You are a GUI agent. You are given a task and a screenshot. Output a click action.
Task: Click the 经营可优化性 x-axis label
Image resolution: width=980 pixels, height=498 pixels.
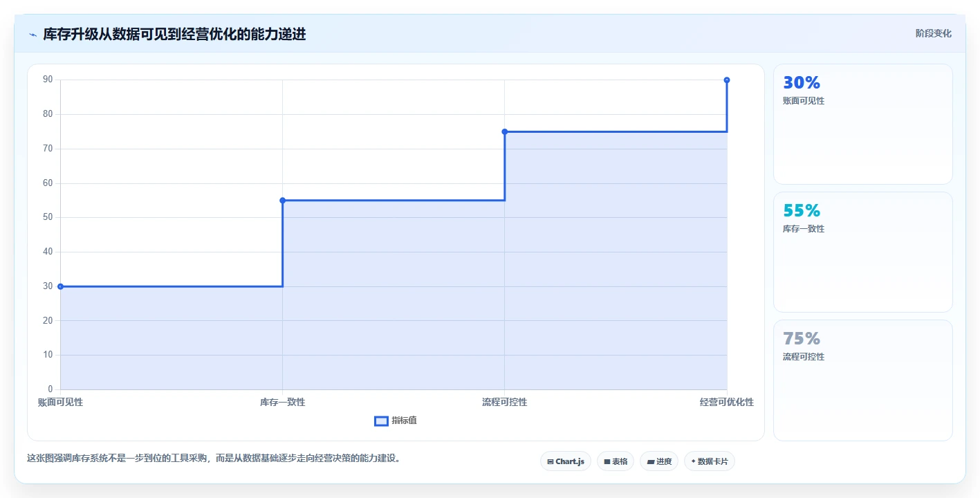726,402
